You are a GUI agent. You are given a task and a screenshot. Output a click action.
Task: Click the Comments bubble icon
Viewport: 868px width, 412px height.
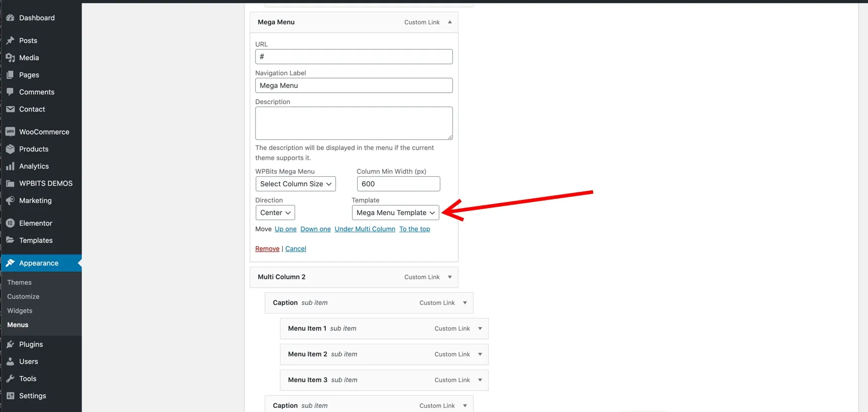pyautogui.click(x=10, y=92)
